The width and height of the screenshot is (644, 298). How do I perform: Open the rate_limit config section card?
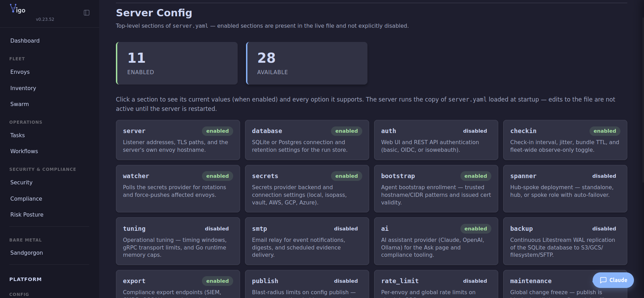tap(436, 284)
